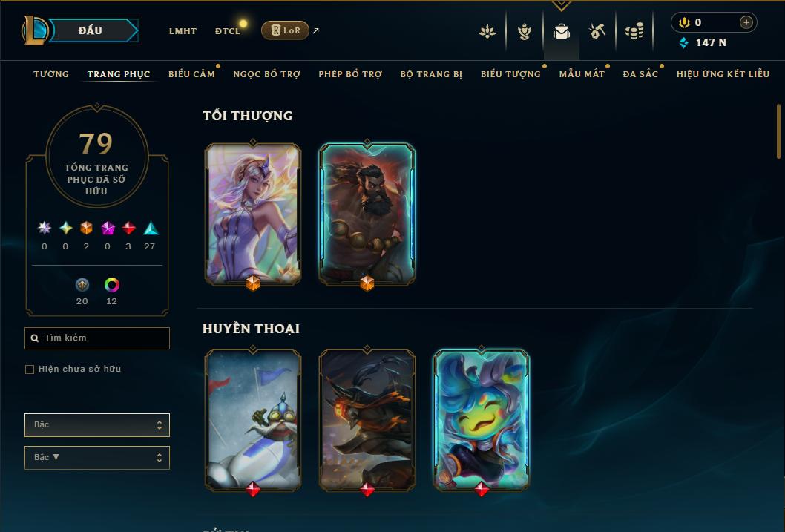
Task: Switch to the TƯỚNG tab
Action: [51, 74]
